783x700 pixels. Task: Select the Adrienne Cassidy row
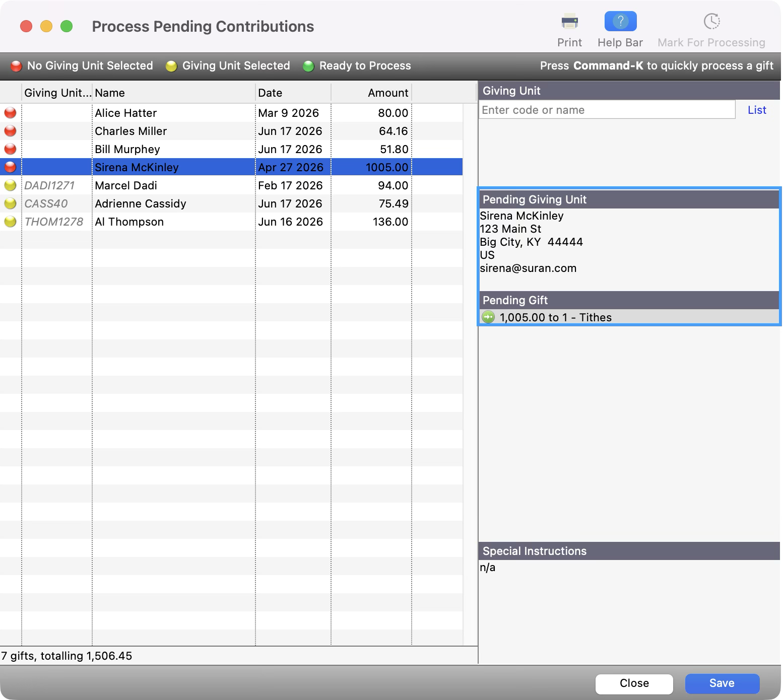(231, 203)
